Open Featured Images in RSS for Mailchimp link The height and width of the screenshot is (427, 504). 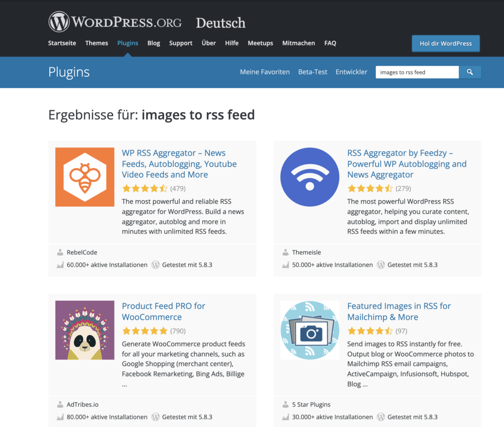coord(399,311)
